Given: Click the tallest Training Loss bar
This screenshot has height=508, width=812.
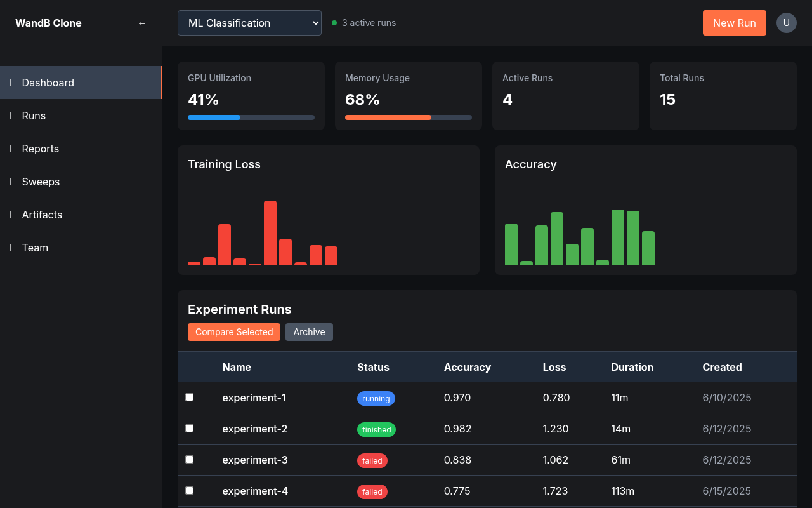Looking at the screenshot, I should [x=270, y=232].
